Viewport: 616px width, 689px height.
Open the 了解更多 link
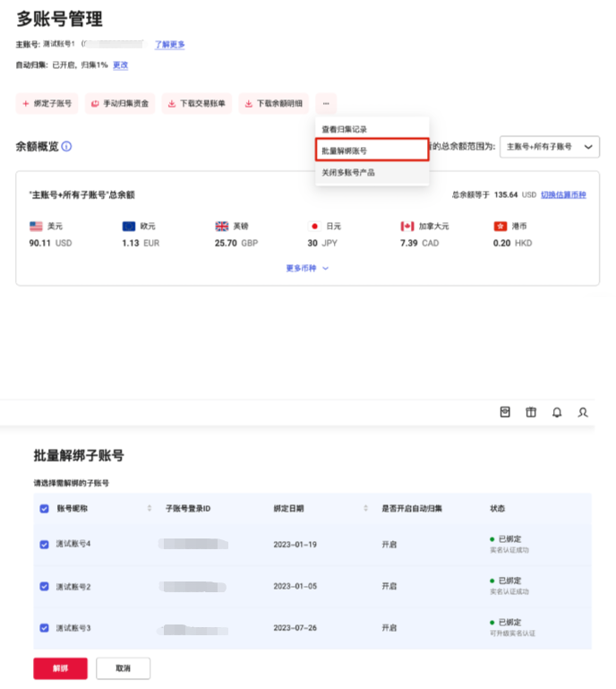click(x=169, y=45)
